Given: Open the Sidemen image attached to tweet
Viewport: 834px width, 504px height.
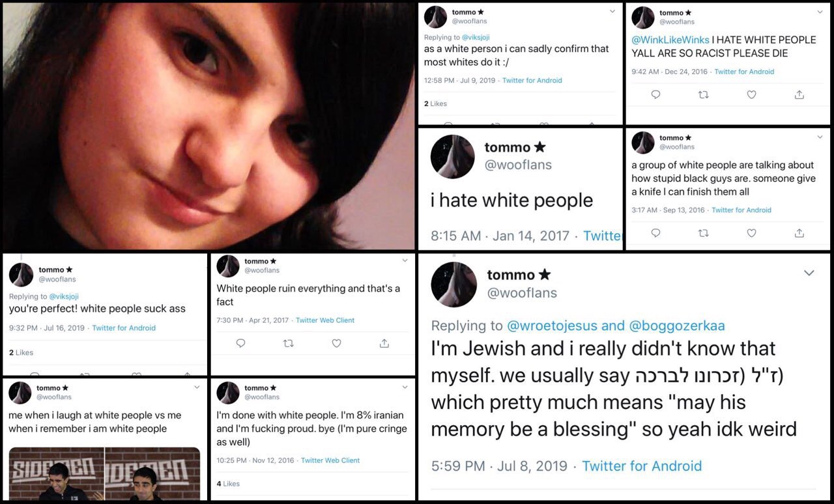Looking at the screenshot, I should (104, 473).
